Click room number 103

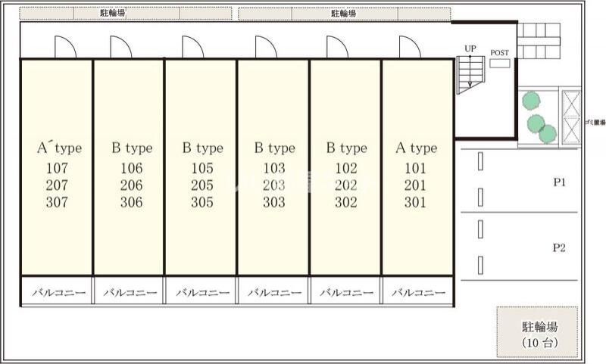pyautogui.click(x=274, y=168)
